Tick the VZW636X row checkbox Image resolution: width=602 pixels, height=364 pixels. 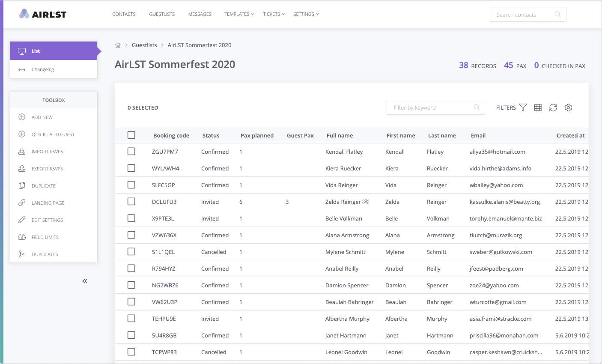click(x=131, y=235)
